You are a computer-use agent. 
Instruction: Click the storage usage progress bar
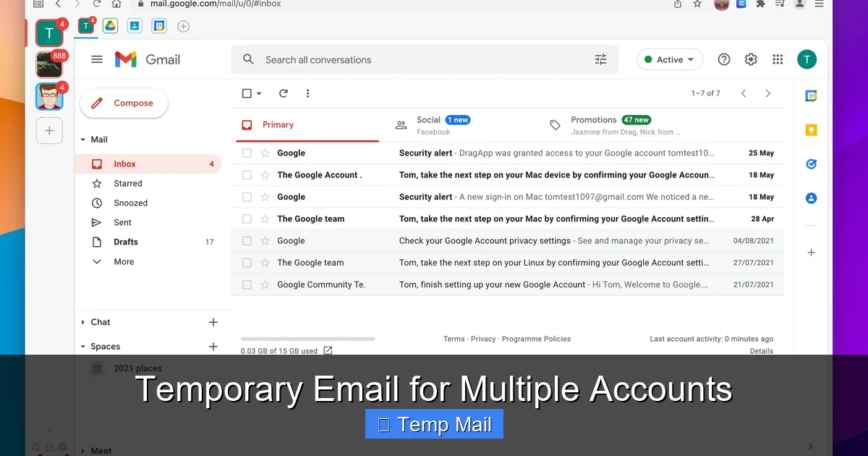click(307, 339)
